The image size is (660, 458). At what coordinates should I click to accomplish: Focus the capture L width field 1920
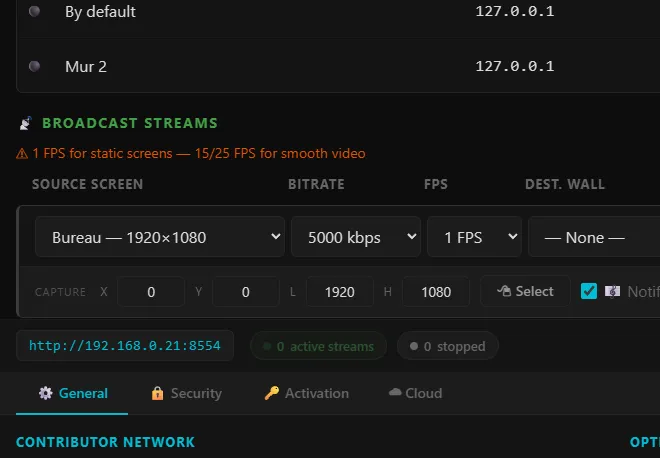point(340,291)
